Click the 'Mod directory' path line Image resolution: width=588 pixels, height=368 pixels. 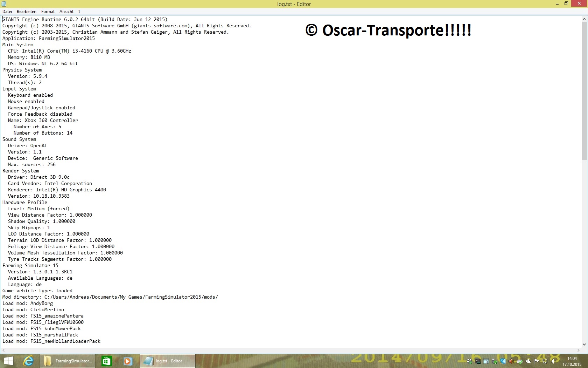click(110, 297)
